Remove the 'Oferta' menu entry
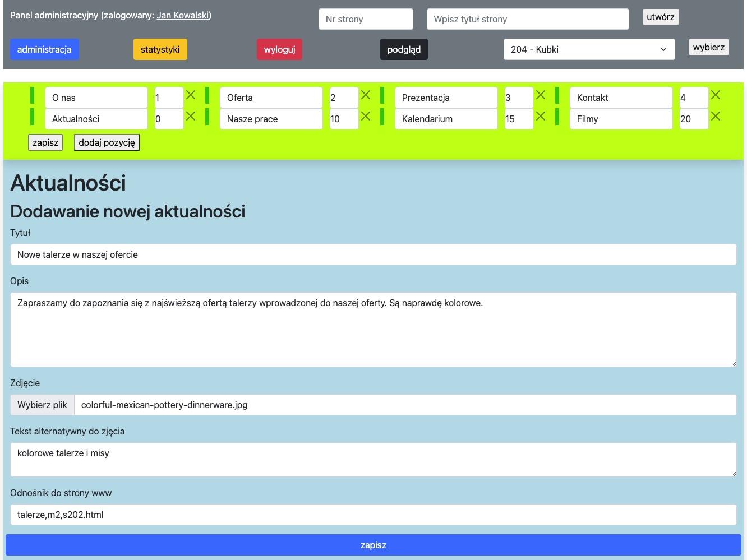The height and width of the screenshot is (560, 747). click(x=366, y=95)
